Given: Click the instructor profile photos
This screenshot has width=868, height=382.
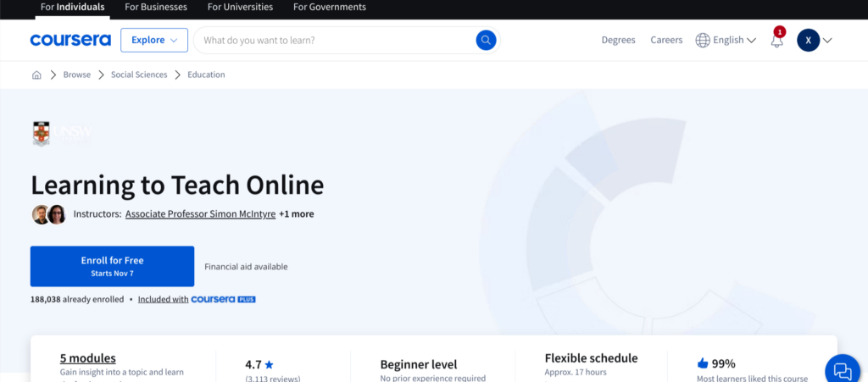Looking at the screenshot, I should pos(49,214).
